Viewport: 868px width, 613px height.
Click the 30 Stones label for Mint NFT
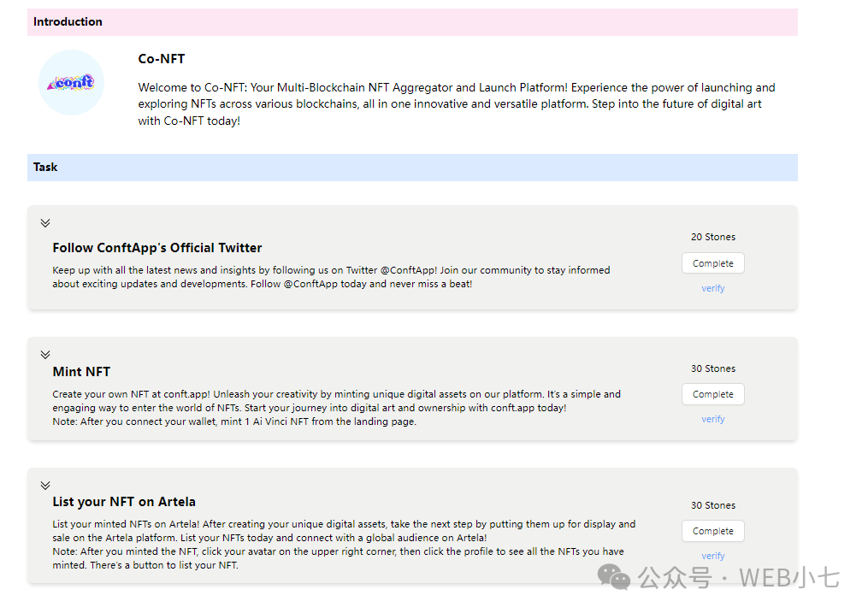click(x=712, y=368)
